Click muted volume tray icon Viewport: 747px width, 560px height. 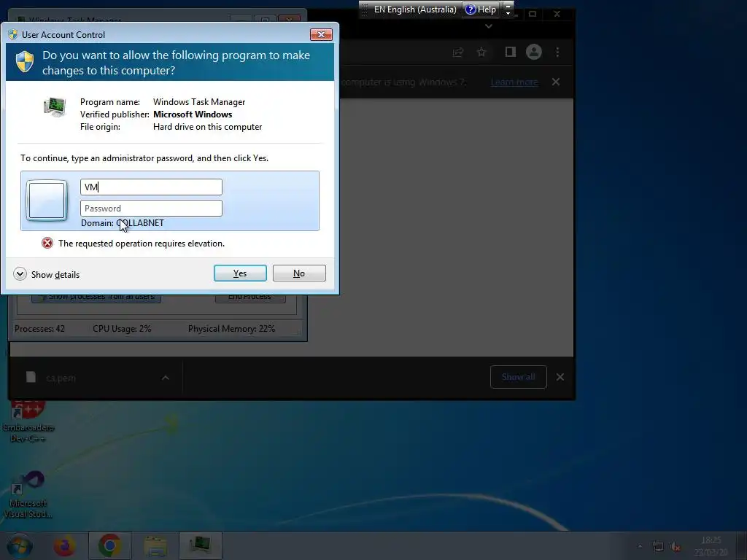[x=675, y=546]
